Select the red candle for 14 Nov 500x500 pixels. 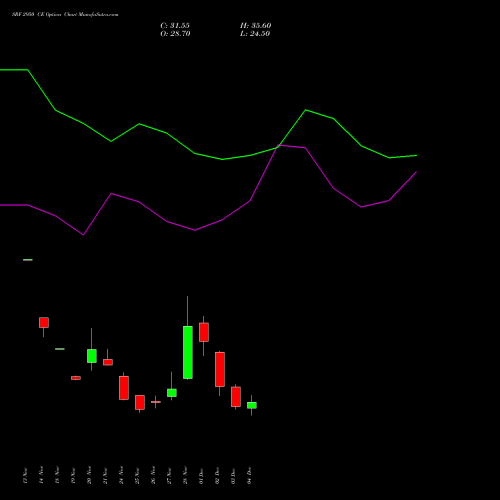click(x=44, y=322)
